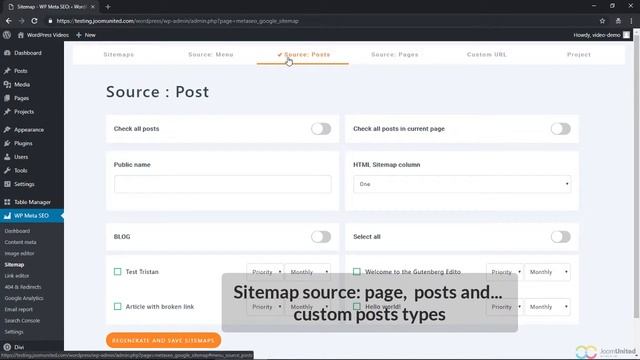Open WP Meta SEO Dashboard submenu link
Screen dimensions: 640x360
pyautogui.click(x=17, y=231)
